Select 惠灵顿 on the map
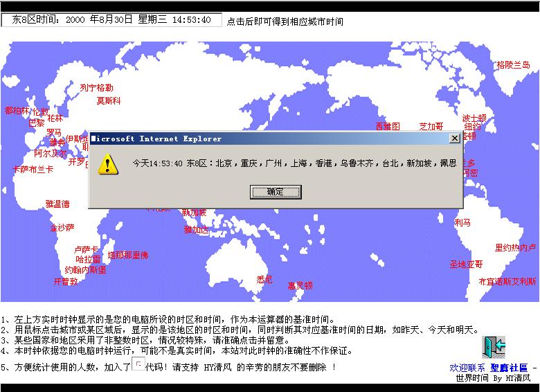Image resolution: width=540 pixels, height=392 pixels. [300, 285]
